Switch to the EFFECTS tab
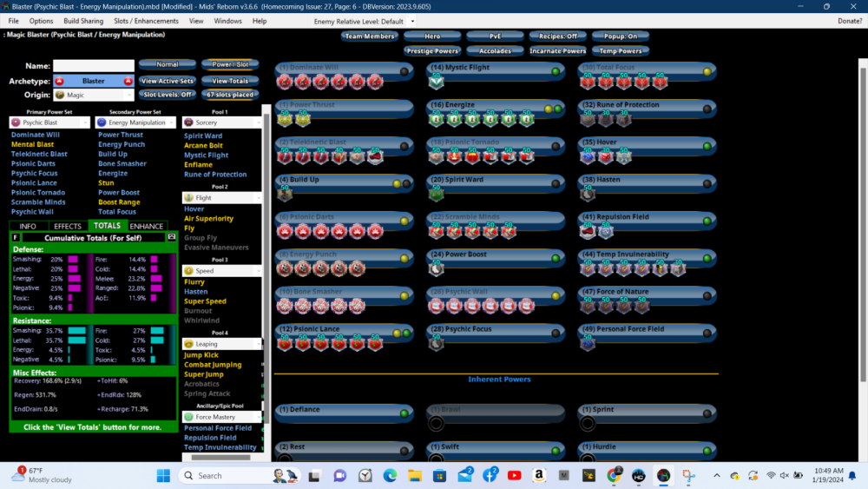Viewport: 868px width, 489px height. pos(67,226)
